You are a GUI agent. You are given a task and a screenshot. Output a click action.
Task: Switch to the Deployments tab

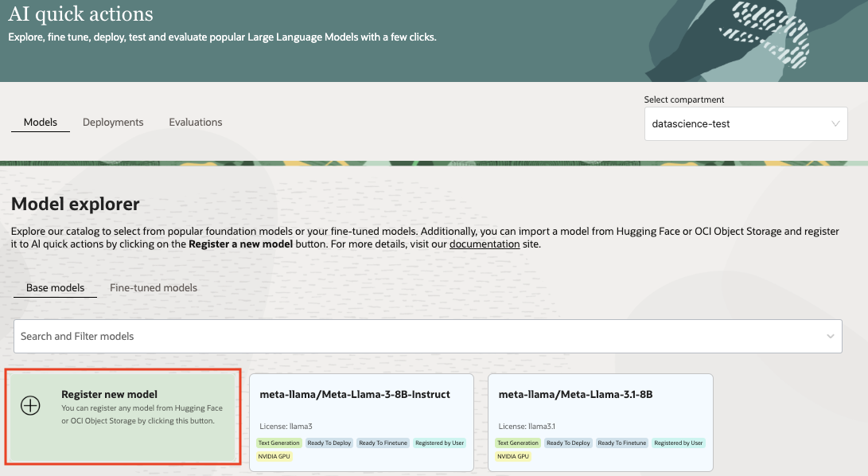coord(113,122)
